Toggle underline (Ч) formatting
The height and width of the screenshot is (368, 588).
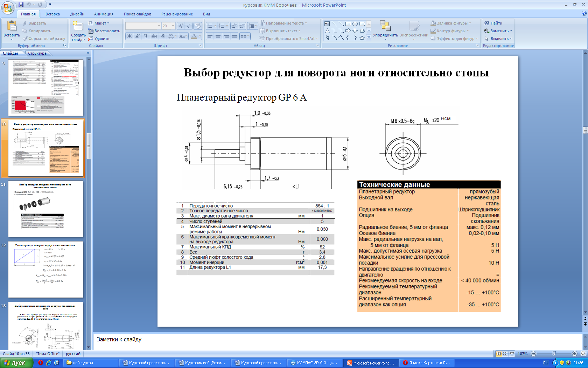[146, 36]
